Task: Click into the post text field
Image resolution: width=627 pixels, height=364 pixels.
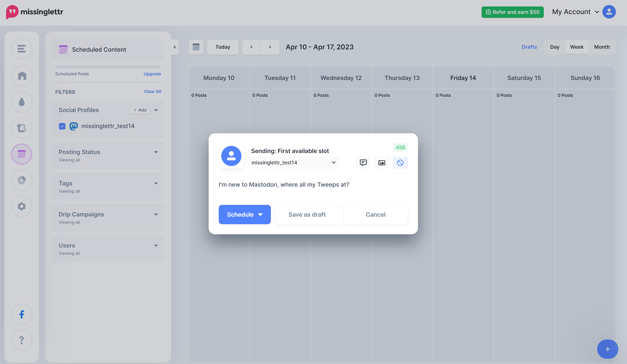Action: 313,185
